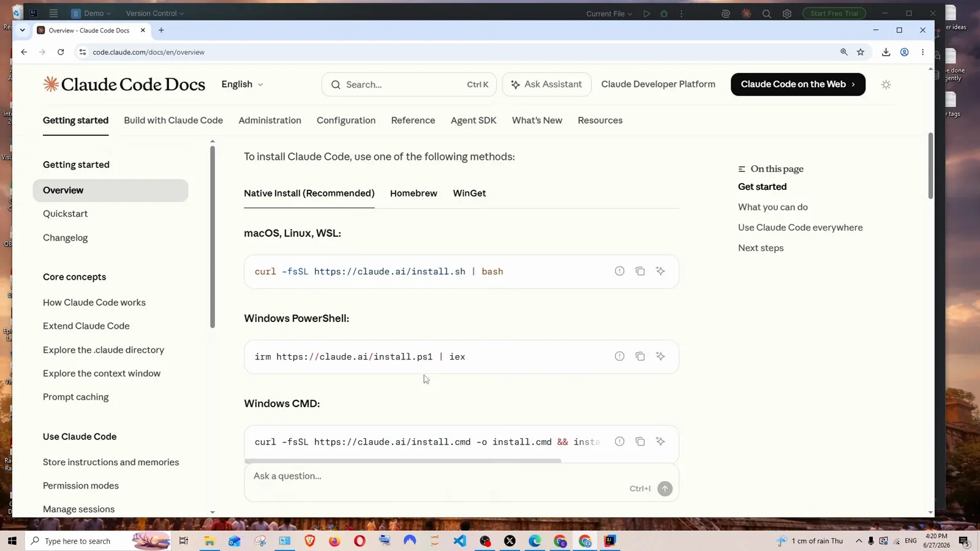Send the question with the arrow button
This screenshot has height=551, width=980.
tap(665, 489)
